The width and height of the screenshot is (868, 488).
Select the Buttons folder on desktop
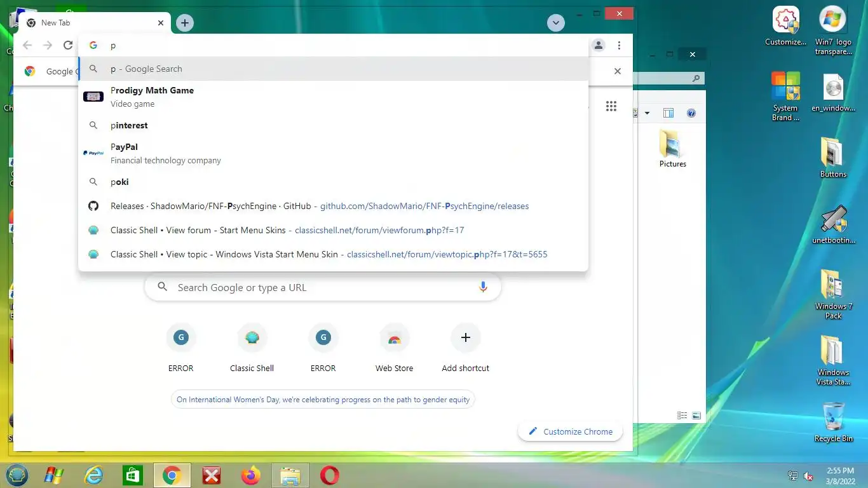(x=833, y=157)
